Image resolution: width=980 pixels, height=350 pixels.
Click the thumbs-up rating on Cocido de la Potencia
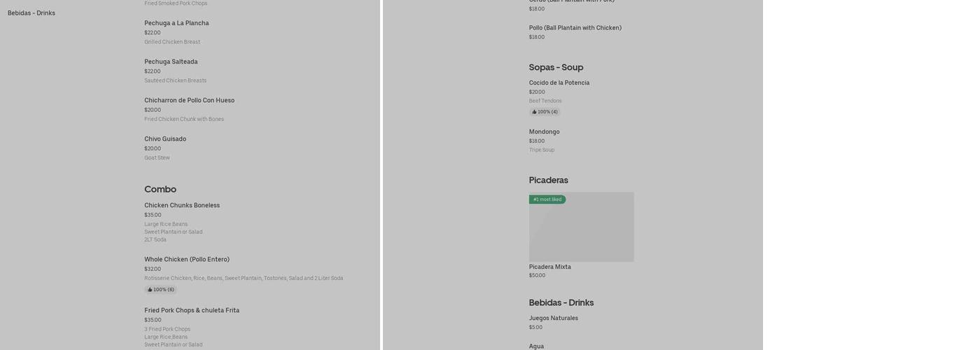pyautogui.click(x=545, y=112)
